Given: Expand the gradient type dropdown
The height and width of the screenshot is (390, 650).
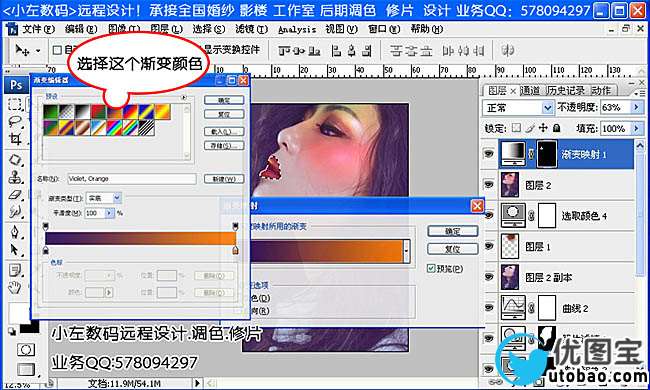Looking at the screenshot, I should (x=117, y=198).
